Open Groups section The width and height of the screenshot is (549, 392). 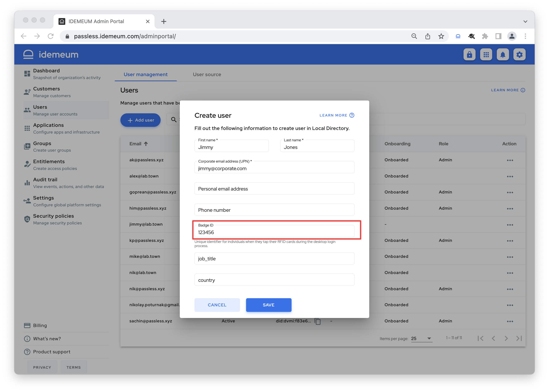66,147
